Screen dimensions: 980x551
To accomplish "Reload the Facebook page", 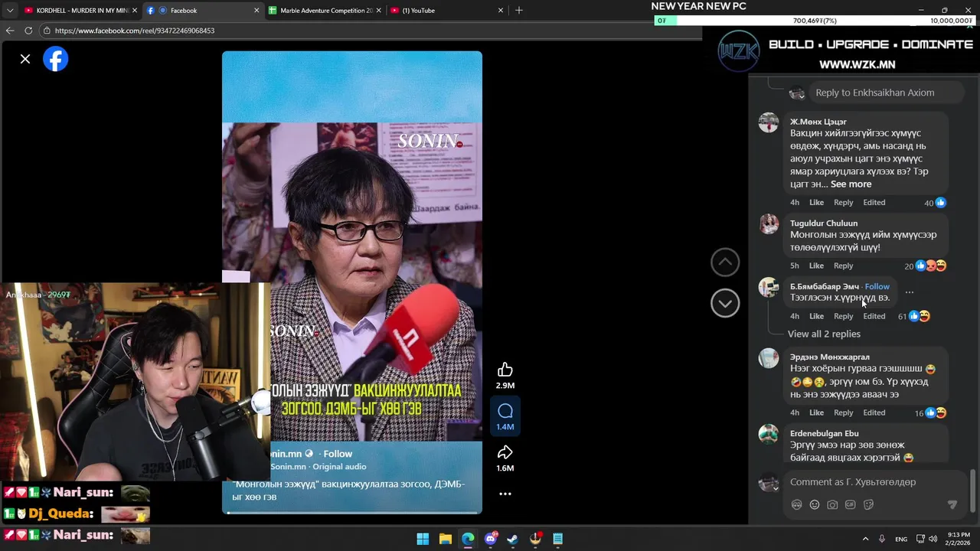I will (28, 31).
